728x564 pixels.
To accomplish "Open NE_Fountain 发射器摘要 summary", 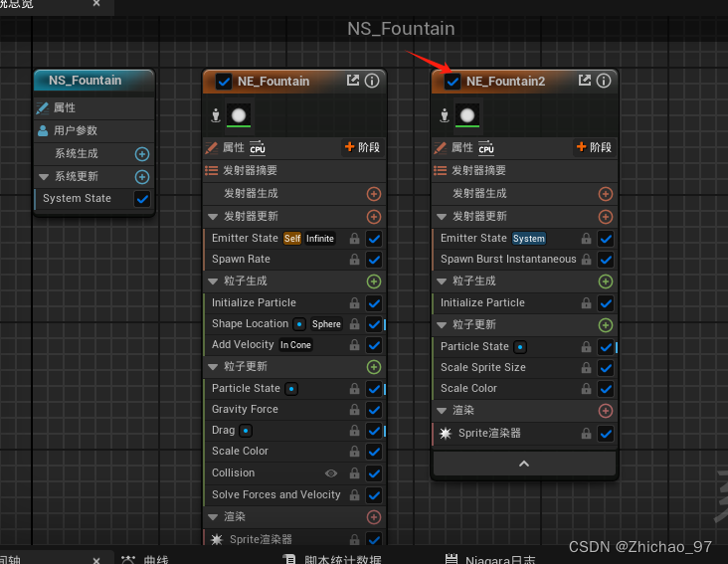I will tap(294, 171).
